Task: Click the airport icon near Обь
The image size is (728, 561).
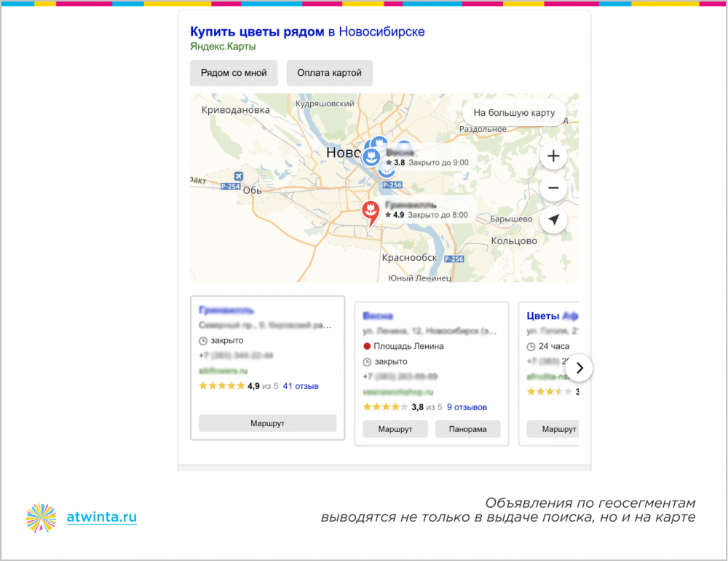Action: [238, 176]
